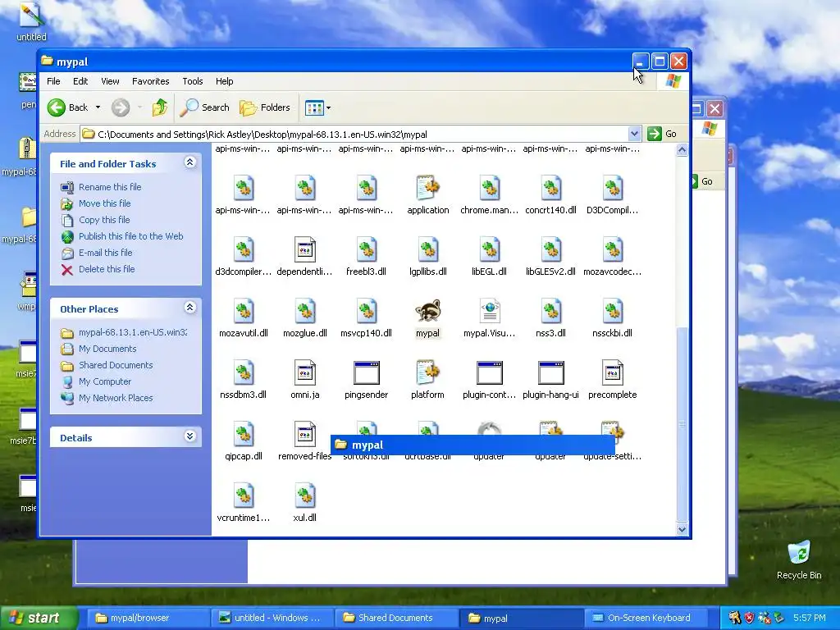Open Shared Documents from Other Places
The height and width of the screenshot is (630, 840).
116,365
